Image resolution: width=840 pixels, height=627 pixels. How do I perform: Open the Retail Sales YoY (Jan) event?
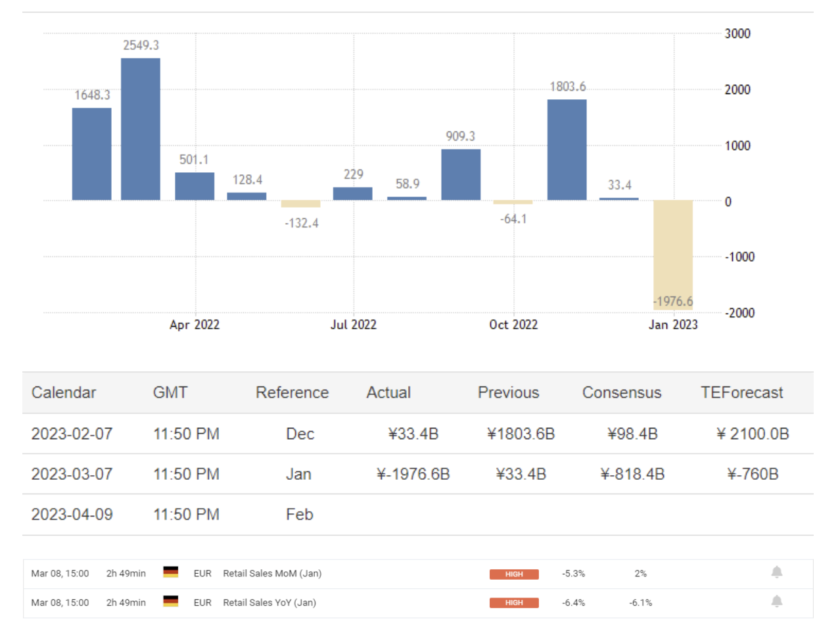[269, 603]
